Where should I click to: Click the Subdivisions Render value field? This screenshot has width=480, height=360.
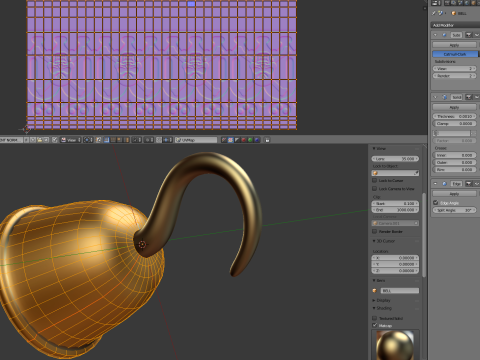[454, 76]
